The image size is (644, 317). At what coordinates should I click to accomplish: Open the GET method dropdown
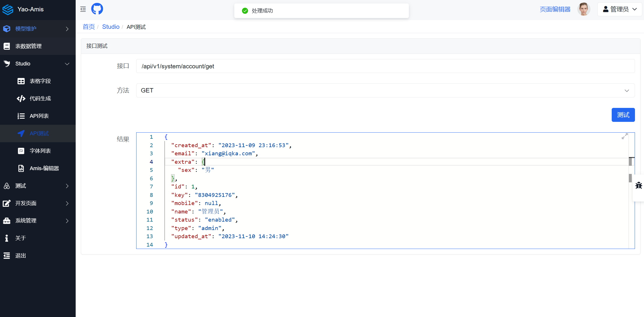point(385,90)
